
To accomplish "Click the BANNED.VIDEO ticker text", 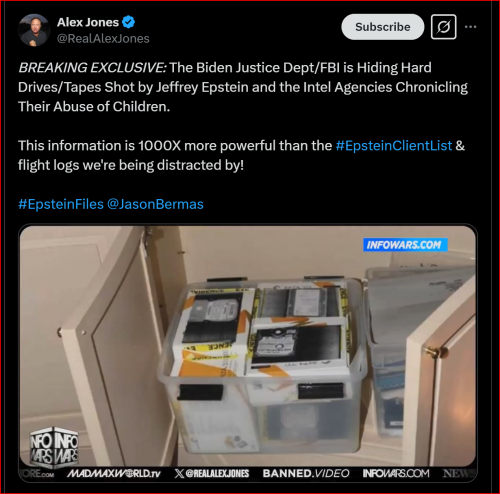I will tap(306, 473).
